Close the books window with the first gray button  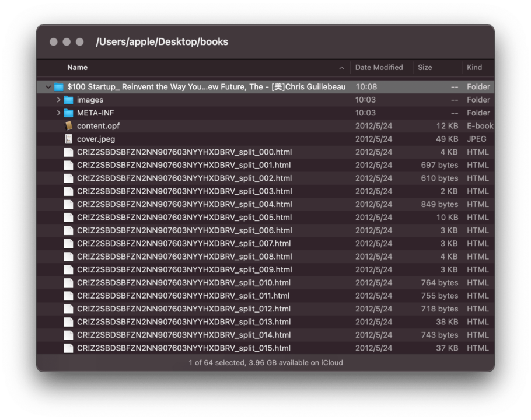54,41
